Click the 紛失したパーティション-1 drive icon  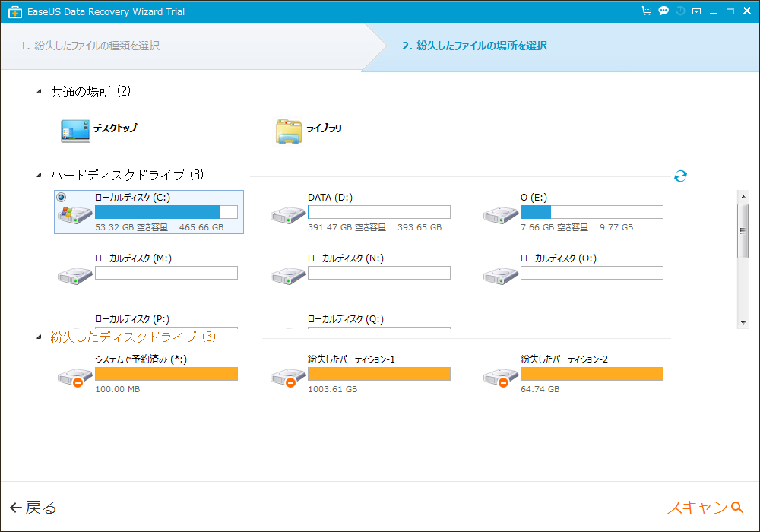288,378
